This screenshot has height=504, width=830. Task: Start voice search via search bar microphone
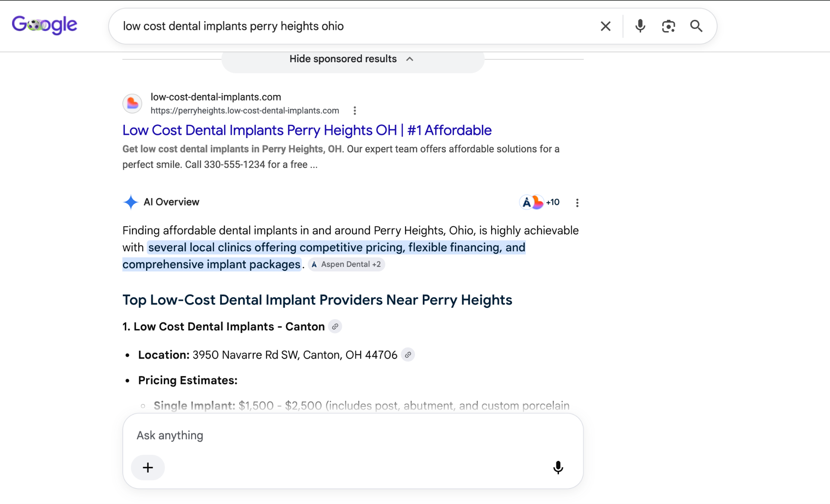640,26
